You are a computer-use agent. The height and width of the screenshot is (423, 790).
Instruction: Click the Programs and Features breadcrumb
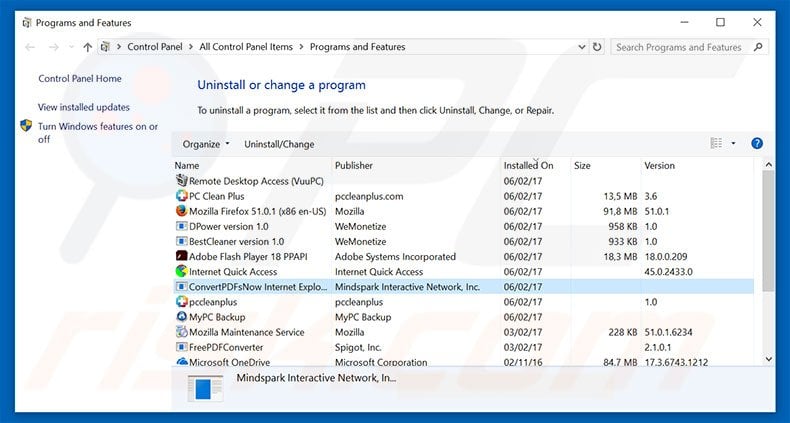358,47
